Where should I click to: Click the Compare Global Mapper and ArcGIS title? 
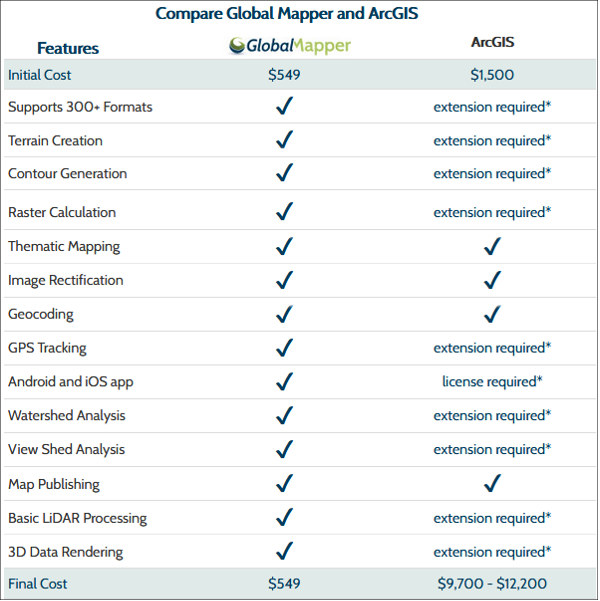click(286, 14)
